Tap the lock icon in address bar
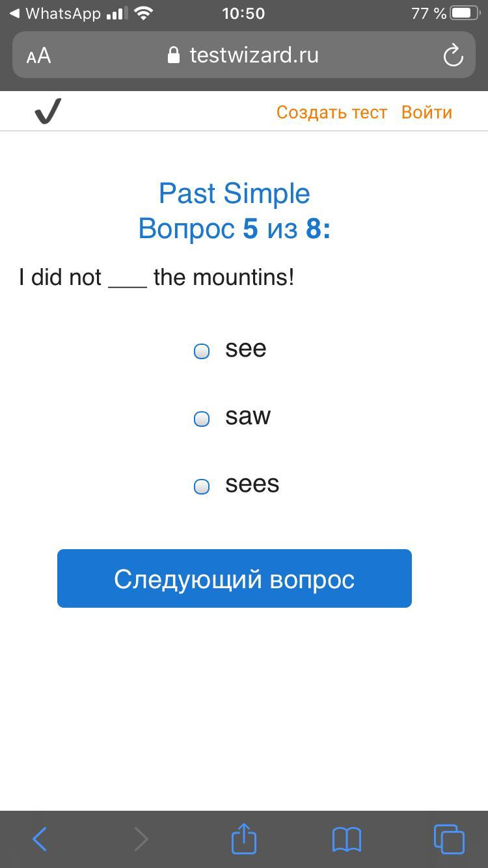This screenshot has width=488, height=868. point(173,55)
